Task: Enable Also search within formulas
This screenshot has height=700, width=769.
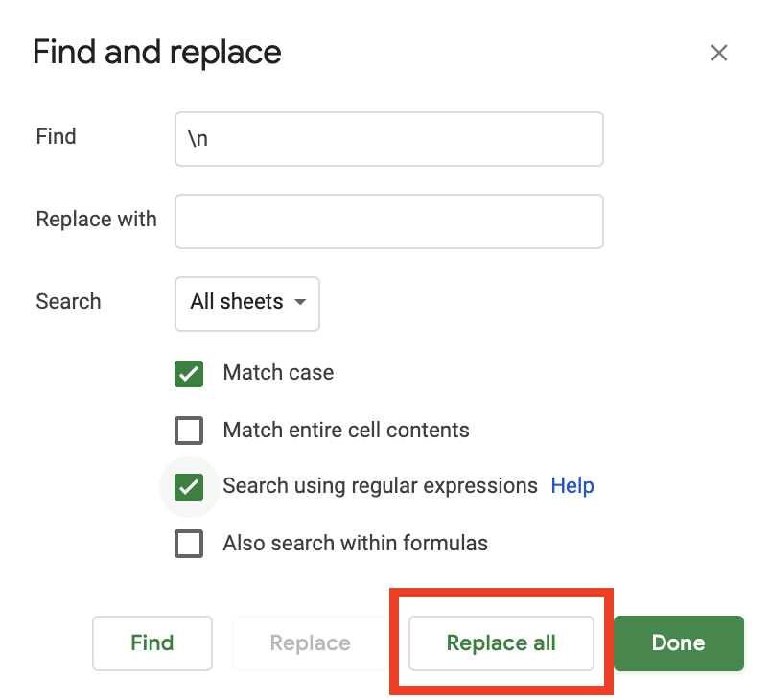Action: (x=189, y=543)
